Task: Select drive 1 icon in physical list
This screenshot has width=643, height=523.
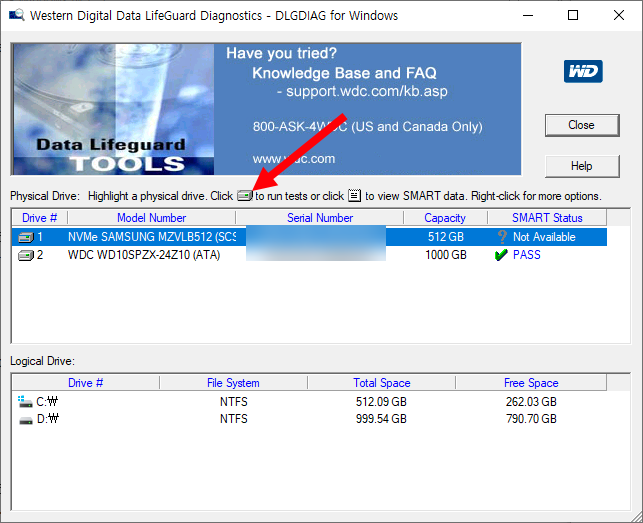Action: tap(26, 237)
